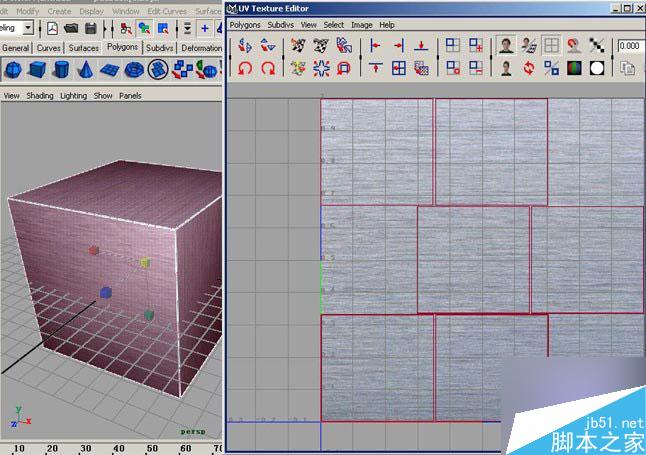The width and height of the screenshot is (646, 455).
Task: Switch to the Curves shelf tab
Action: pyautogui.click(x=49, y=48)
